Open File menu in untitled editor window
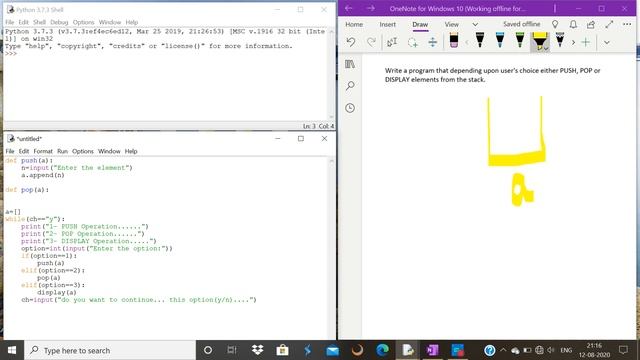Screen dimensions: 640x360 (x=10, y=151)
